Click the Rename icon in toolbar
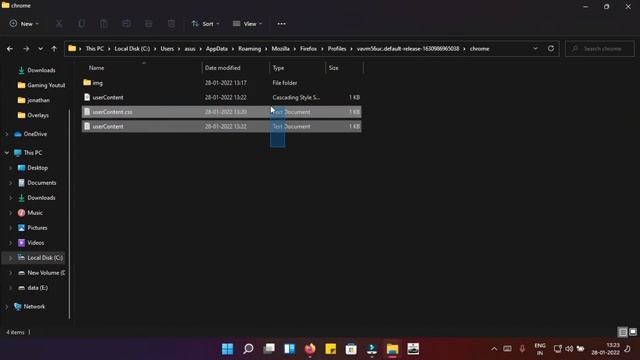This screenshot has height=360, width=640. (126, 24)
